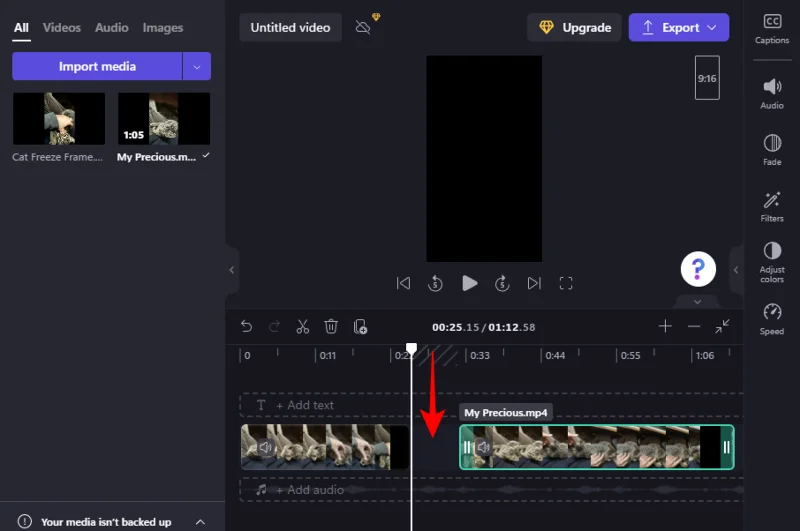Collapse the right properties panel
Screen dimensions: 800x531
click(x=736, y=270)
